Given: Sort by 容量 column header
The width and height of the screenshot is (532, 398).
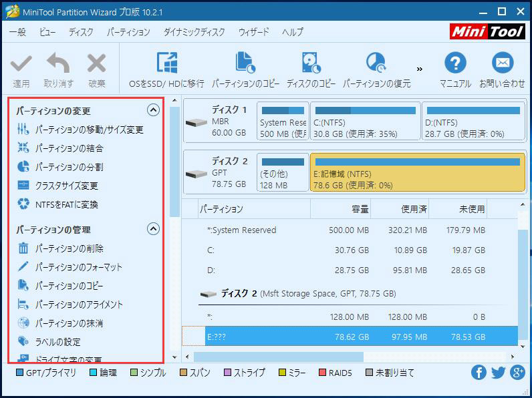Looking at the screenshot, I should 340,209.
